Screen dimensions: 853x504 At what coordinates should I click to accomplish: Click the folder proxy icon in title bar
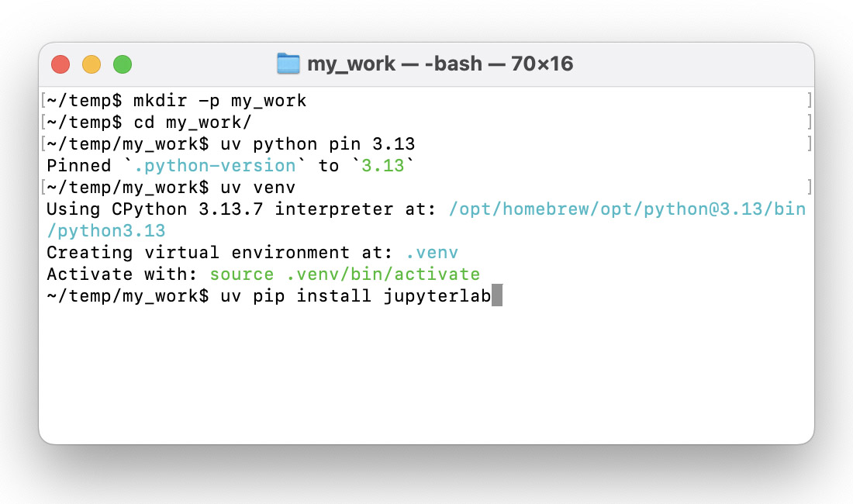click(x=288, y=64)
